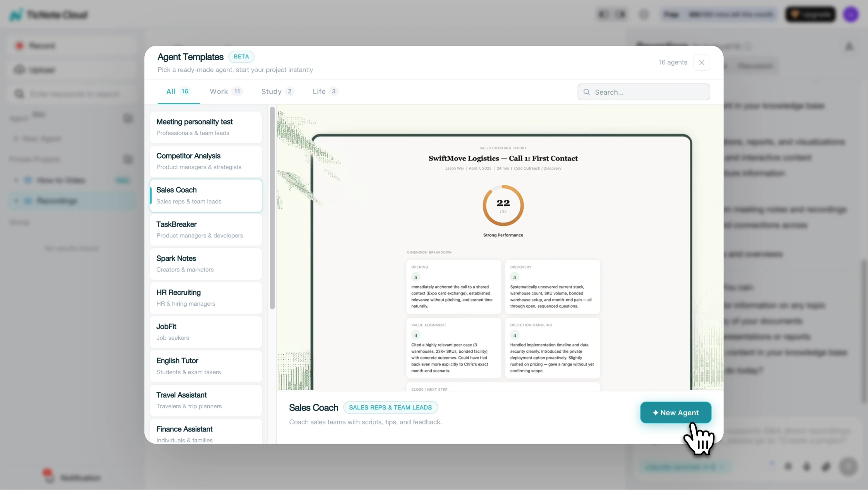Viewport: 868px width, 490px height.
Task: Expand the How-to Video project arrow
Action: (16, 180)
